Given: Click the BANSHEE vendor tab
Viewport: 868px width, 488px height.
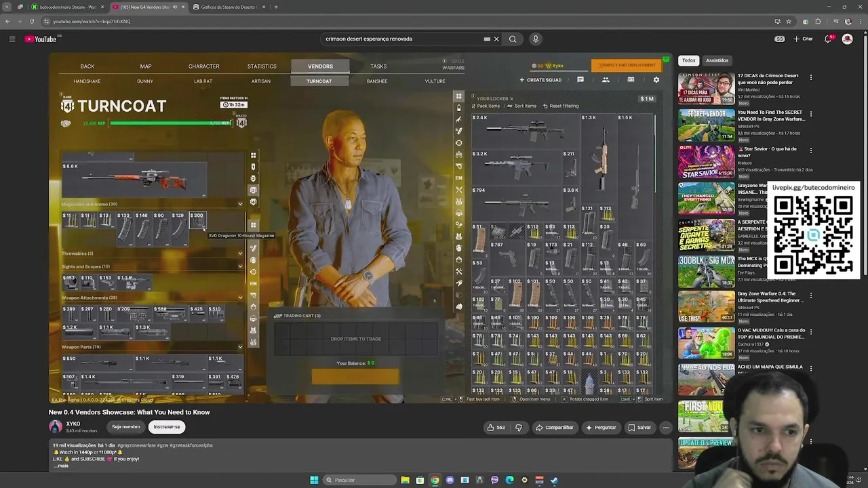Looking at the screenshot, I should pyautogui.click(x=377, y=81).
